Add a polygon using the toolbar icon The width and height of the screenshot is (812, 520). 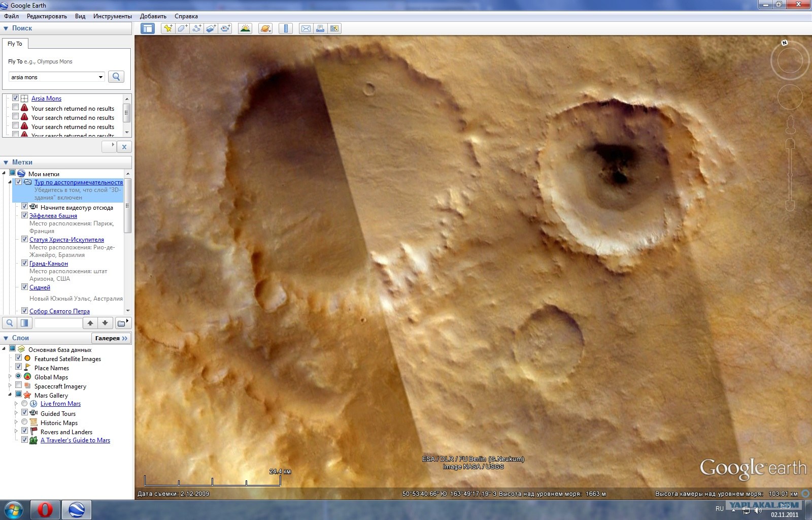182,28
